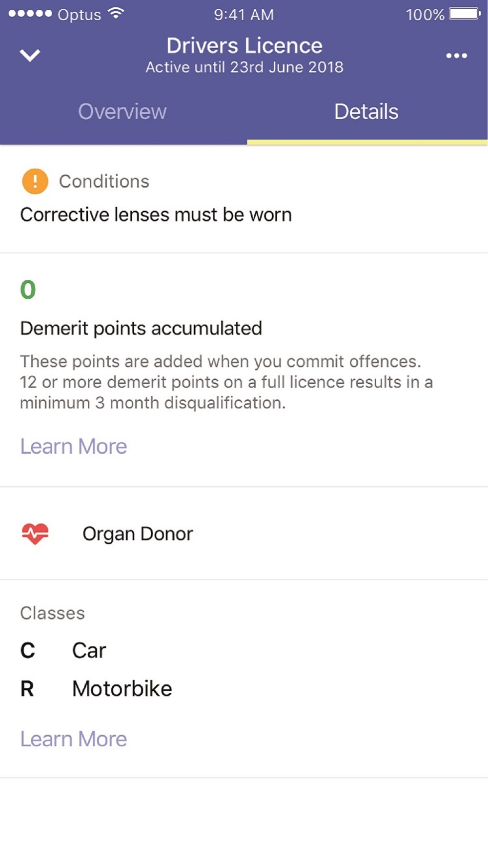Screen dimensions: 488x868
Task: Tap the 9:41 AM clock in status bar
Action: pos(244,15)
